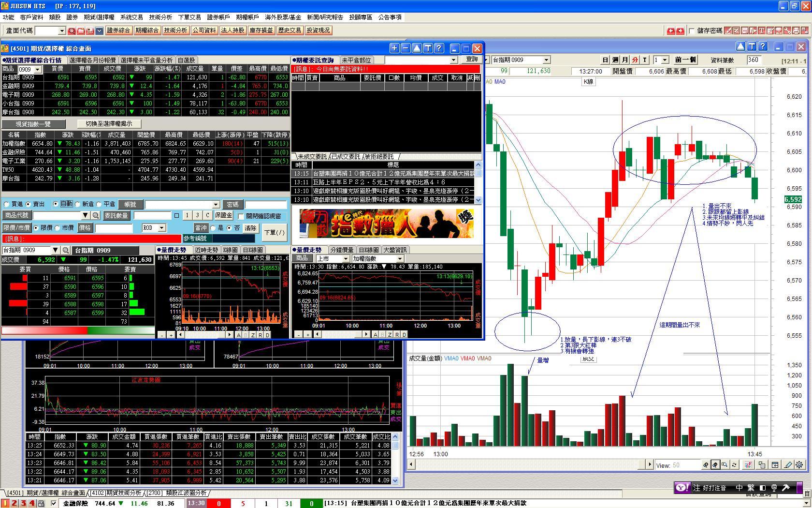Click the number 1 page icon in the status bar
812x508 pixels.
[x=6, y=503]
